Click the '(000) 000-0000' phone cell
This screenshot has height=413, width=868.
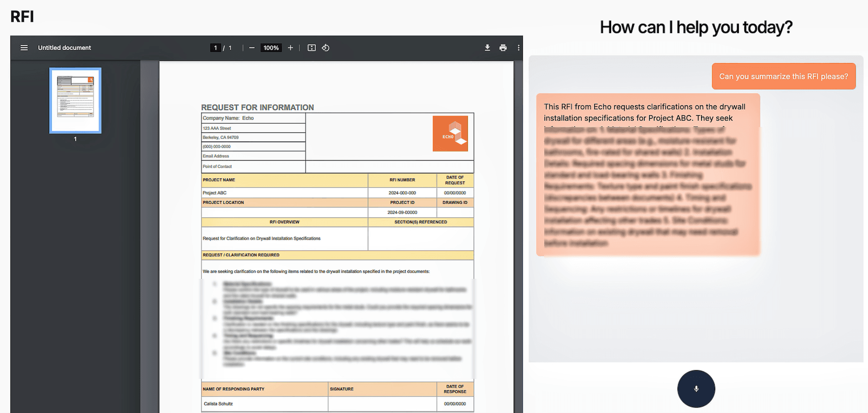point(253,146)
